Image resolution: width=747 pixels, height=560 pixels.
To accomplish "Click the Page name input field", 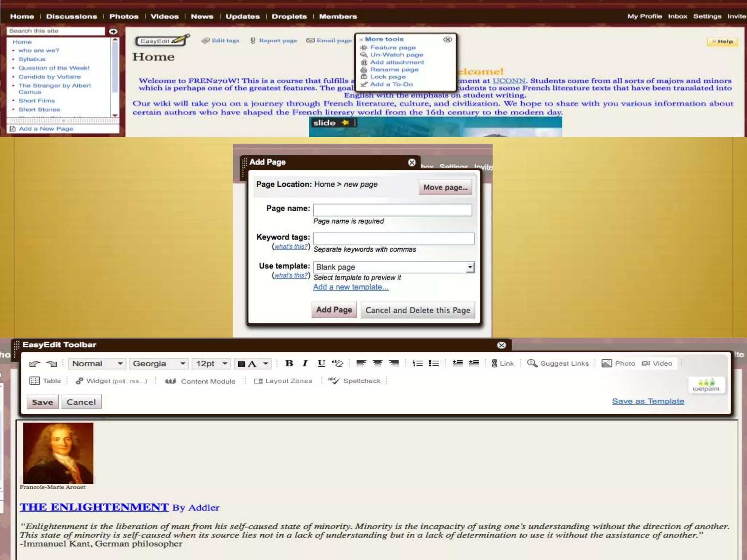I will (x=392, y=210).
